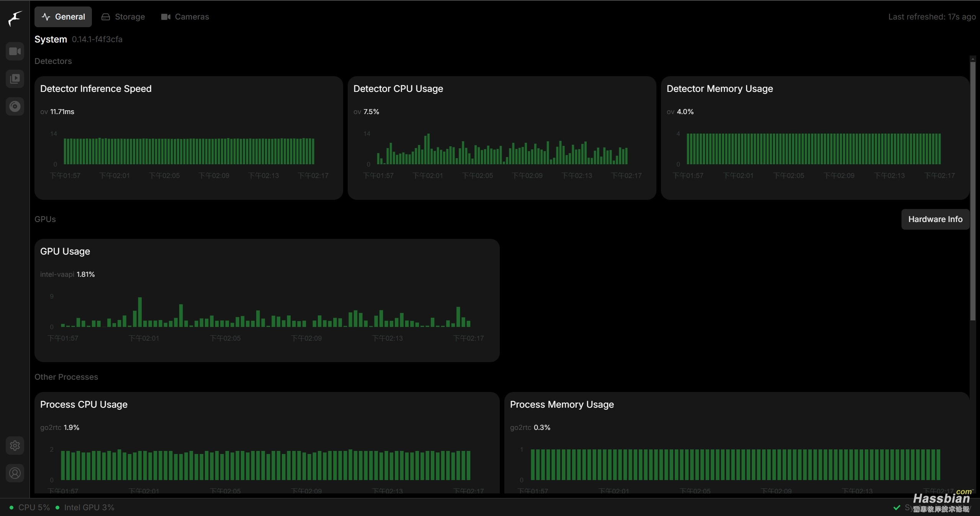Screen dimensions: 980x516
Task: Click the page vertical scrollbar thumb
Action: click(973, 190)
